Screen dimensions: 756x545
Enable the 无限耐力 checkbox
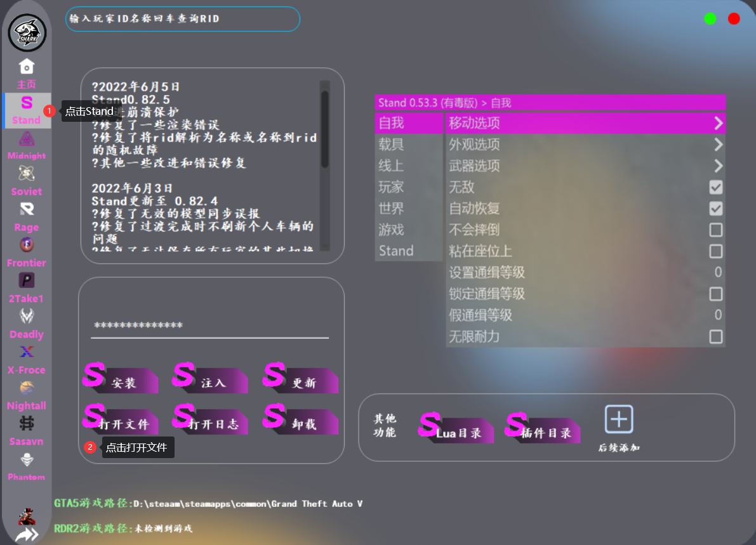(715, 336)
